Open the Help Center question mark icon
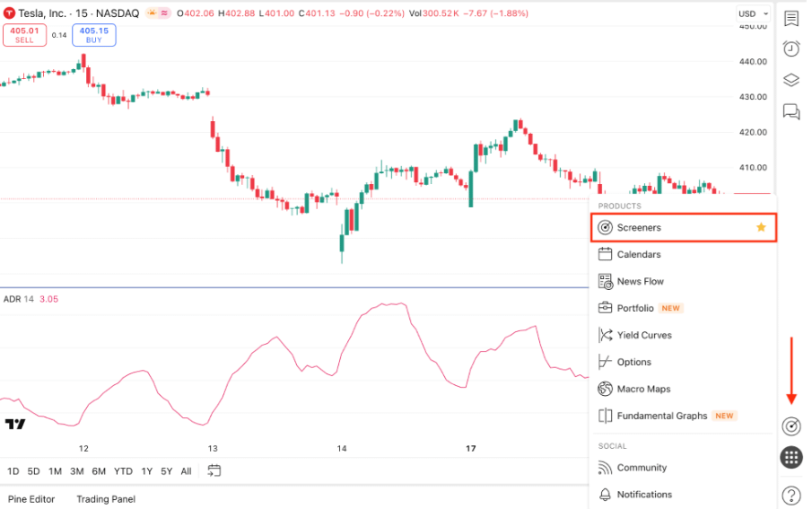The width and height of the screenshot is (812, 509). [x=790, y=495]
